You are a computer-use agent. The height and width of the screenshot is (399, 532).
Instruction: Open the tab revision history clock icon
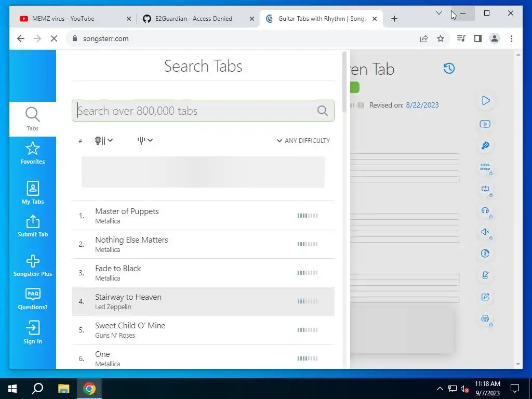tap(449, 68)
